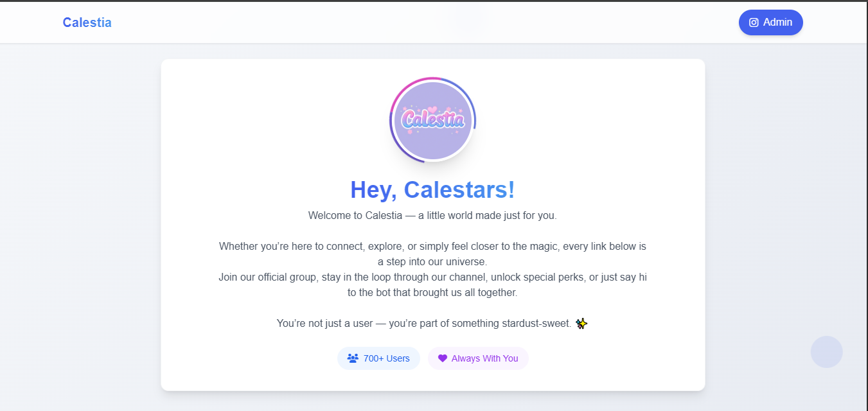
Task: Click the pink Calestia wordmark inside avatar
Action: coord(433,119)
